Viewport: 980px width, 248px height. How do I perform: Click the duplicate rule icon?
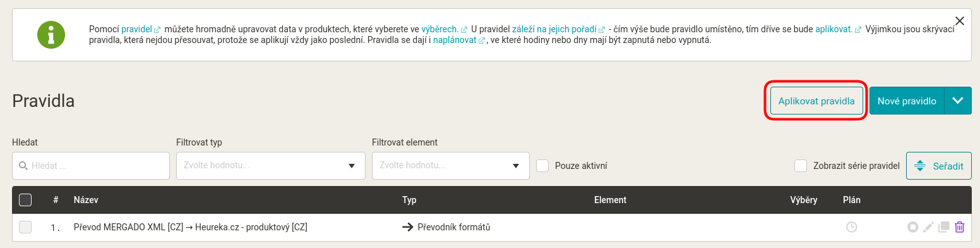pos(944,227)
